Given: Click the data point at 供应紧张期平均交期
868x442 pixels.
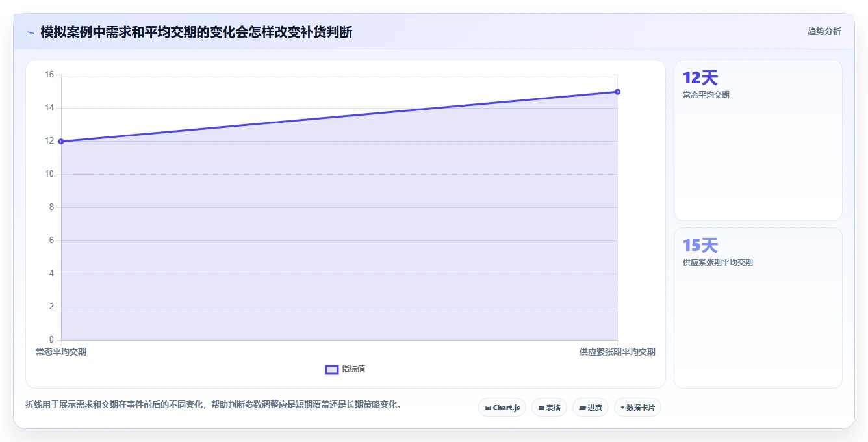Looking at the screenshot, I should tap(617, 92).
